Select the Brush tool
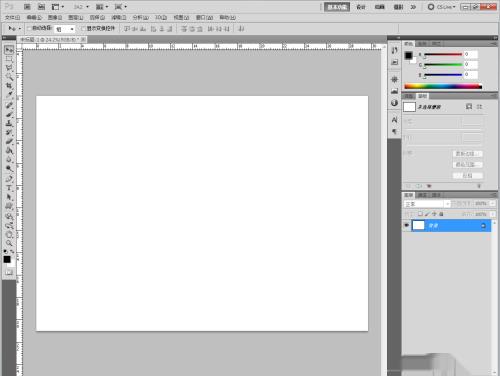500x376 pixels. (9, 114)
